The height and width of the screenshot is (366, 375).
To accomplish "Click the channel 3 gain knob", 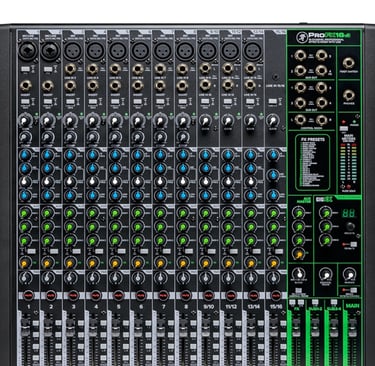I will coord(70,121).
